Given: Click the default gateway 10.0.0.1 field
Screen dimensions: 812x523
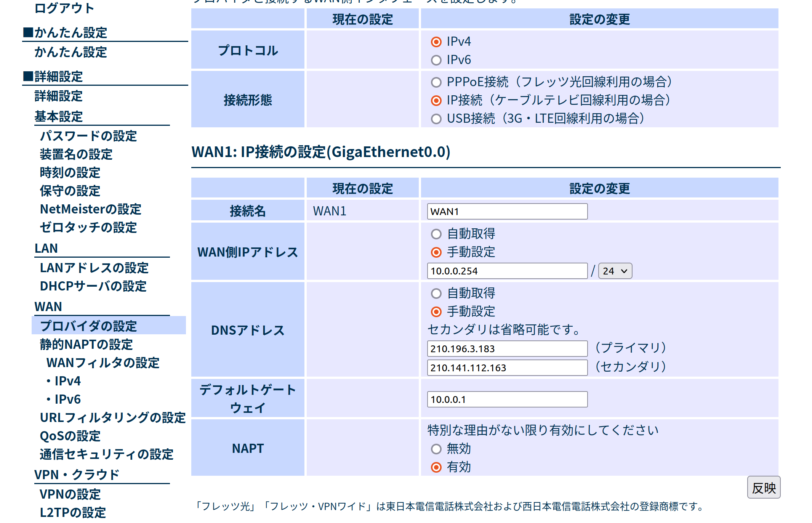Looking at the screenshot, I should (x=507, y=399).
